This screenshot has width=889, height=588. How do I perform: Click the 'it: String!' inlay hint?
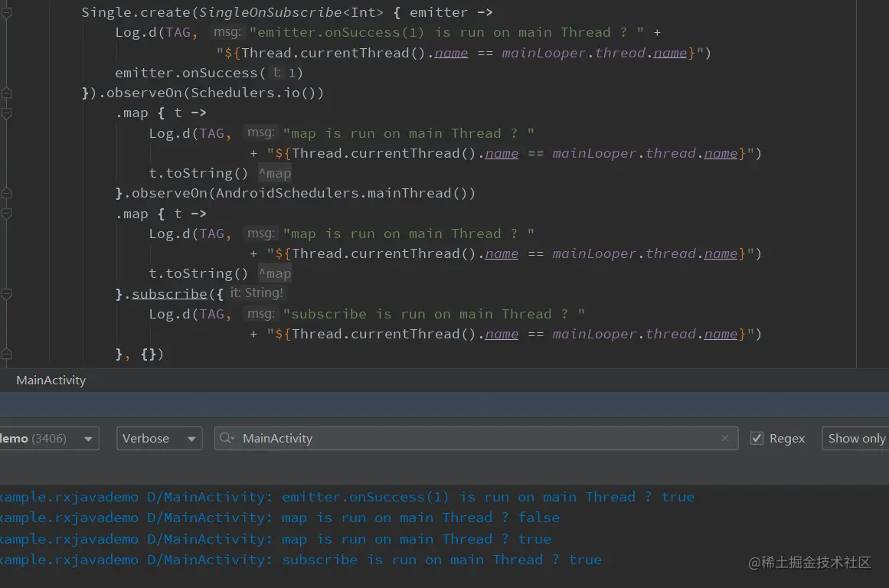[257, 293]
